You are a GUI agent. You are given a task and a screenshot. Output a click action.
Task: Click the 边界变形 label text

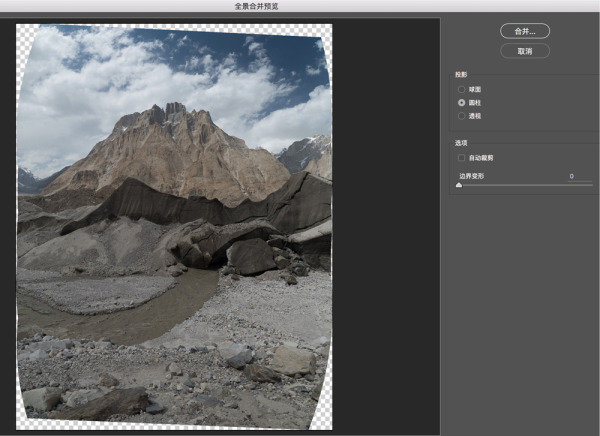(x=471, y=176)
